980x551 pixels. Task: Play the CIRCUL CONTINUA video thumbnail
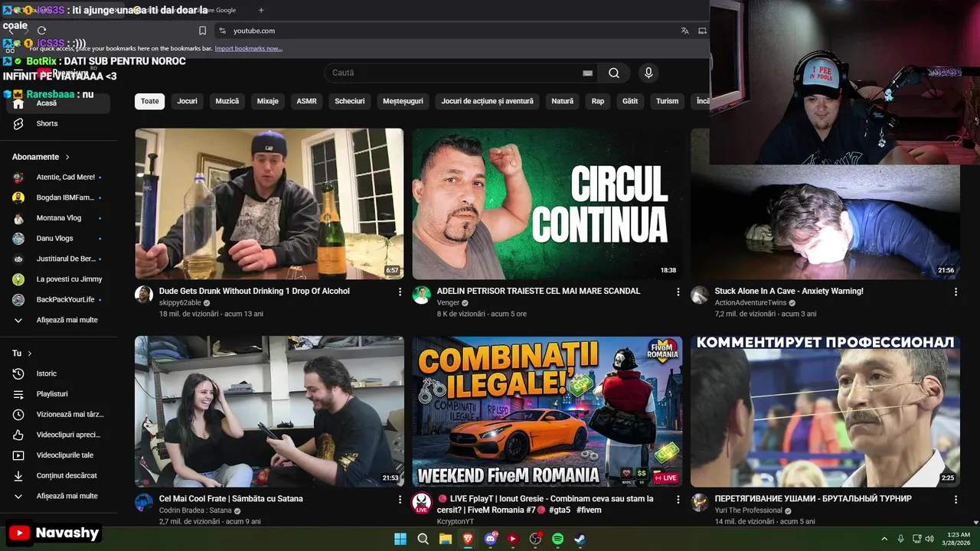pyautogui.click(x=547, y=204)
